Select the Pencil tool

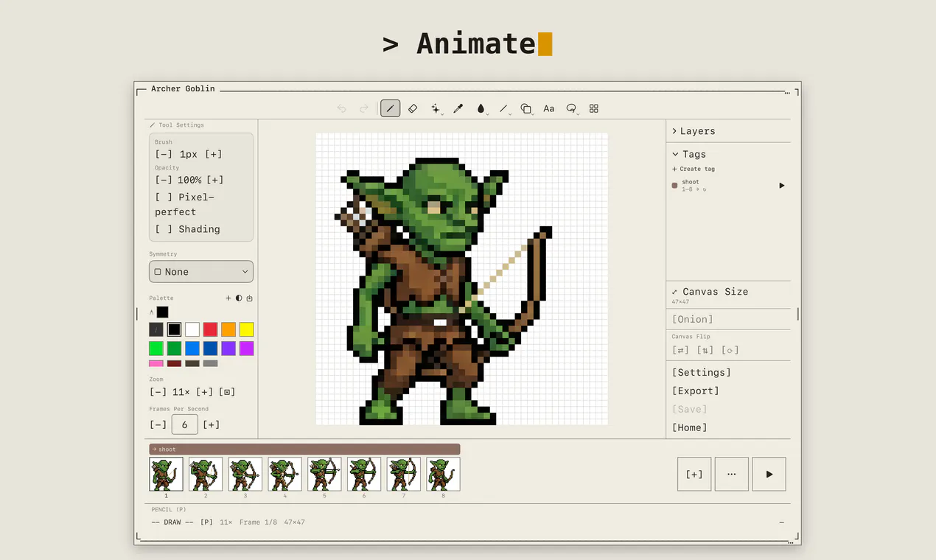tap(390, 108)
